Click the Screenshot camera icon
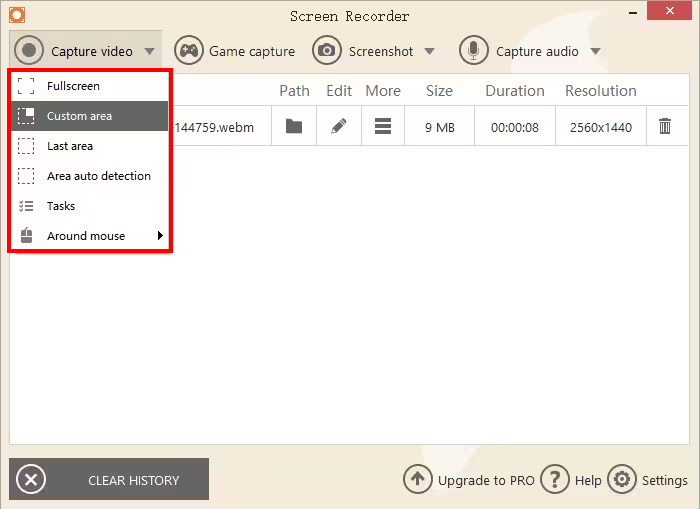700x509 pixels. pyautogui.click(x=327, y=51)
